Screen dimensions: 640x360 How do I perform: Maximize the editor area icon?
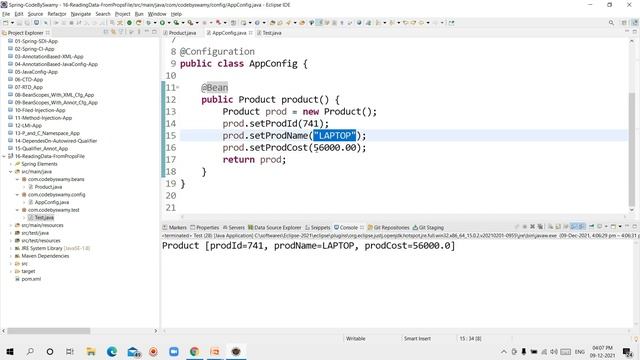pos(635,32)
